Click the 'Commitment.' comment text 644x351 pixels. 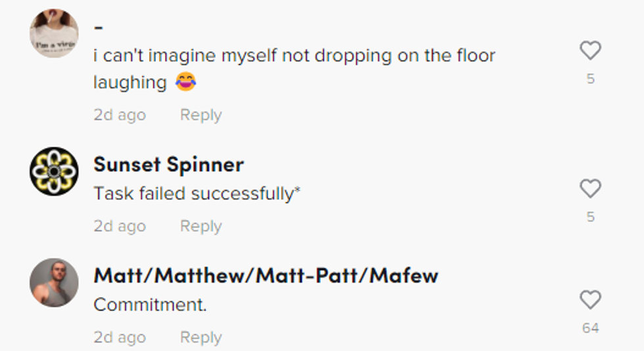click(x=150, y=305)
